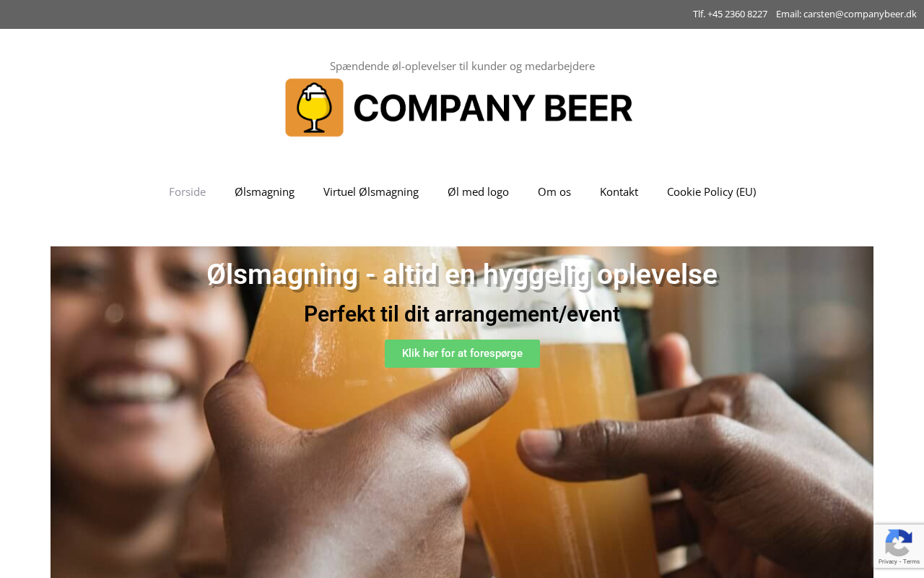This screenshot has height=578, width=924.
Task: Click the Perfekt til dit arrangement subtitle
Action: pyautogui.click(x=462, y=314)
